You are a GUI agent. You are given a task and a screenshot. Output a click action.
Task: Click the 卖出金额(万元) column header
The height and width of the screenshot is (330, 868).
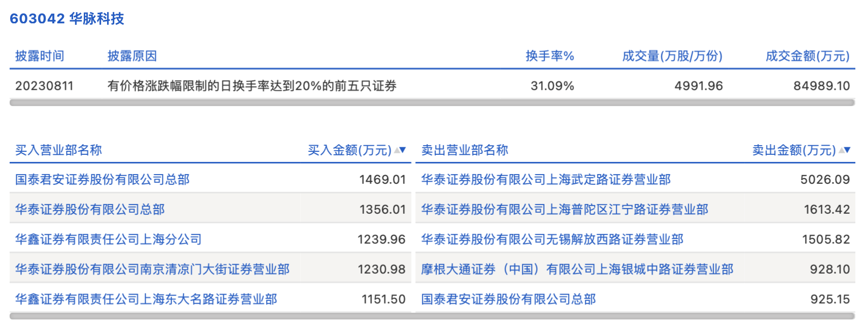793,150
